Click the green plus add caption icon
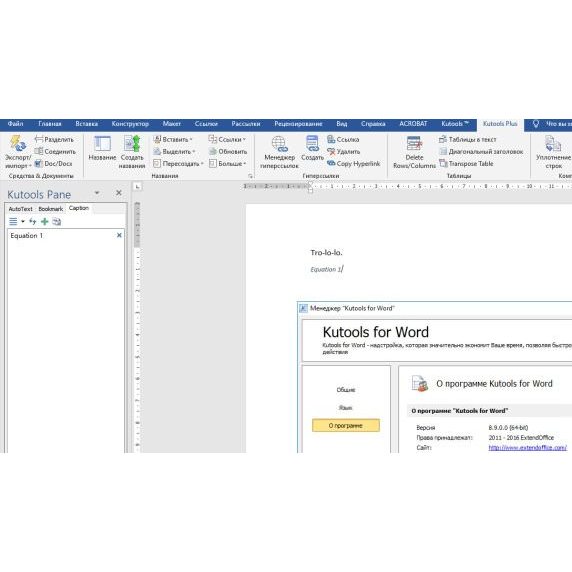The height and width of the screenshot is (572, 572). pyautogui.click(x=45, y=221)
